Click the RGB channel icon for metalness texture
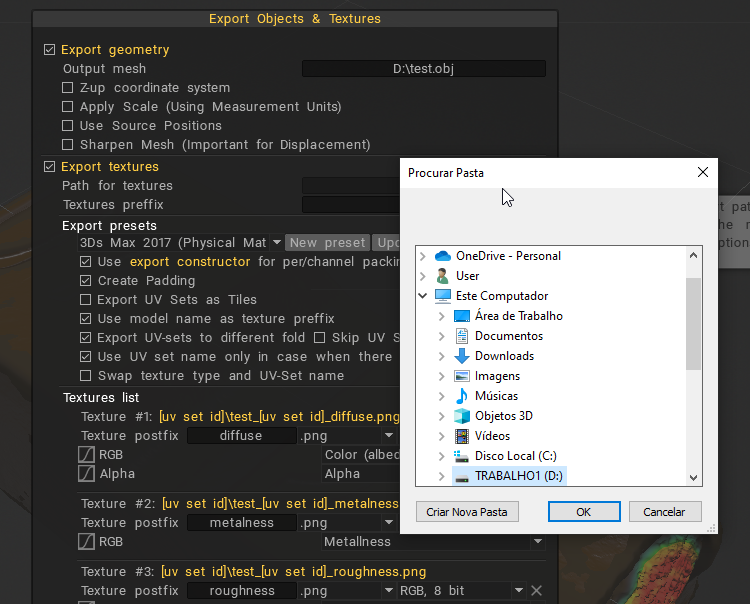The image size is (750, 604). pyautogui.click(x=86, y=541)
